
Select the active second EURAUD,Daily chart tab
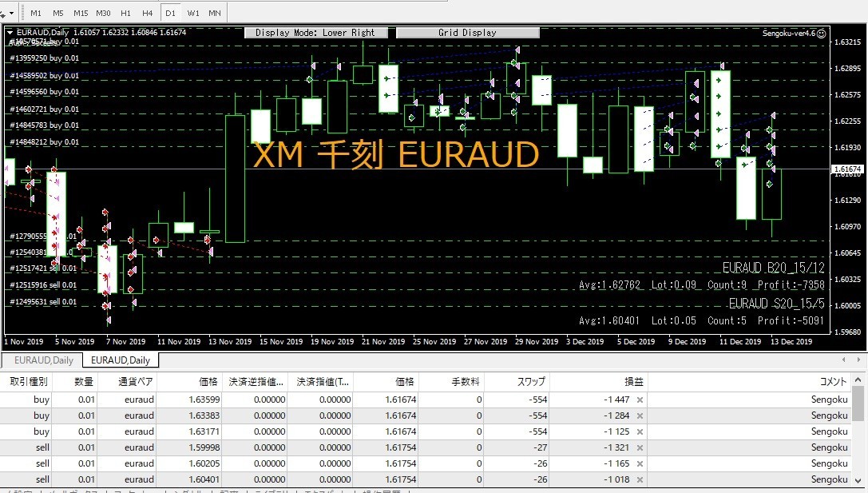(120, 360)
